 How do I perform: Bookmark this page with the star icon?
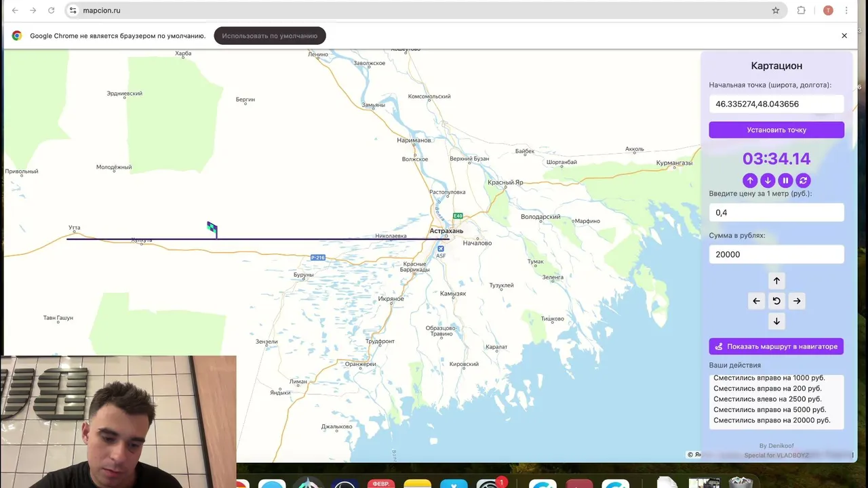776,10
